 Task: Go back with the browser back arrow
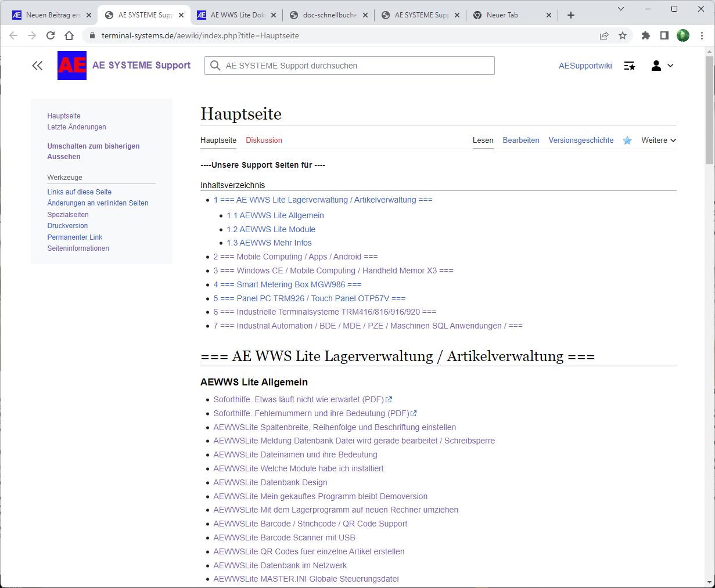(x=14, y=35)
